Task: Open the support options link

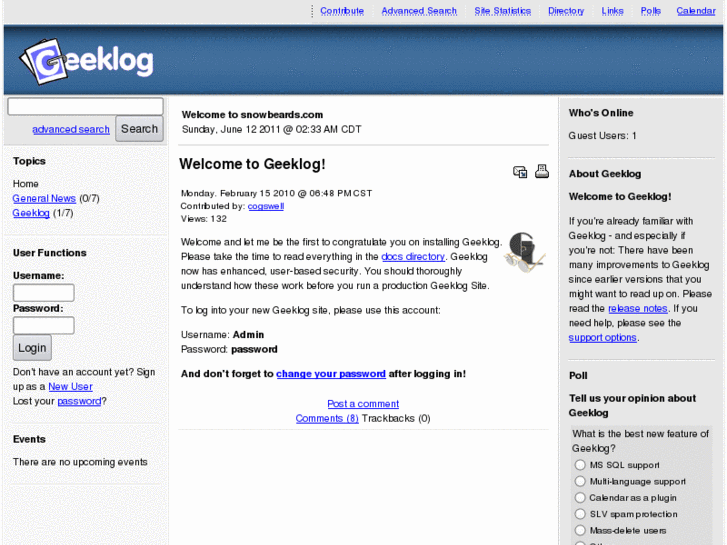Action: (602, 338)
